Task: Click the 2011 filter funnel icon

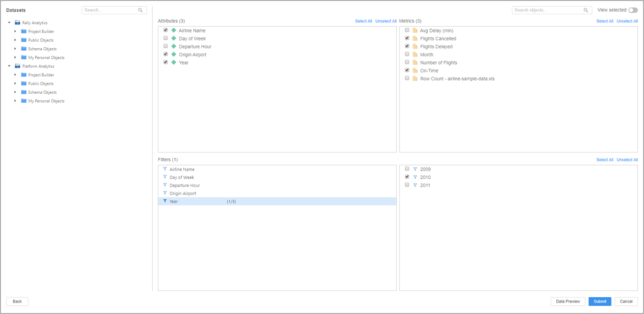Action: click(415, 185)
